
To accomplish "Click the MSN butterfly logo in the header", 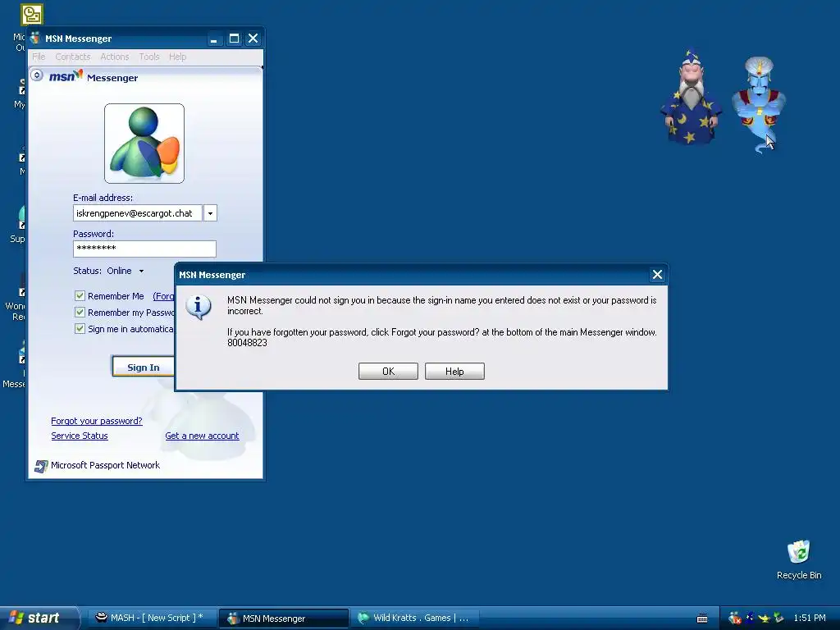I will point(66,76).
